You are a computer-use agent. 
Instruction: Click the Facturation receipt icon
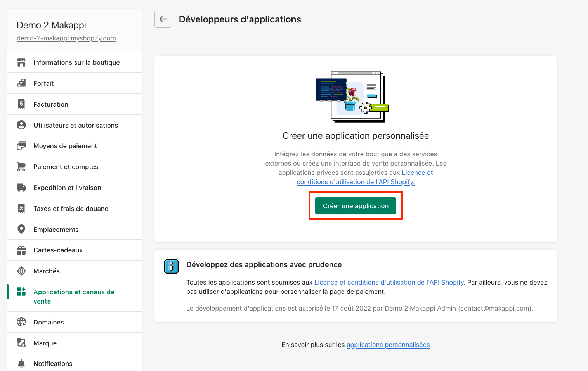point(21,104)
